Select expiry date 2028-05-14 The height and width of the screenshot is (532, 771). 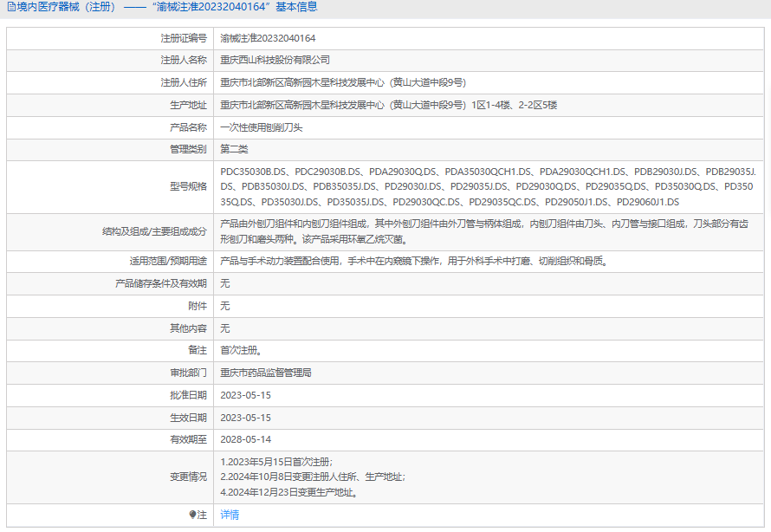pos(245,439)
